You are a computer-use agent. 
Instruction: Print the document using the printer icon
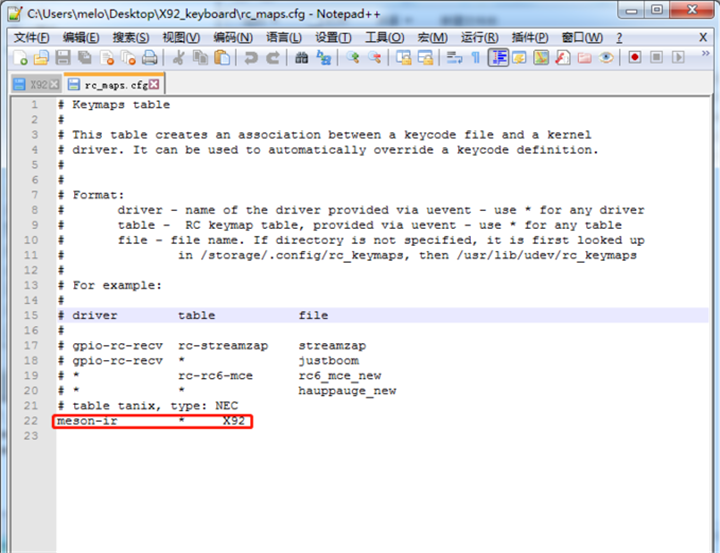pyautogui.click(x=150, y=58)
